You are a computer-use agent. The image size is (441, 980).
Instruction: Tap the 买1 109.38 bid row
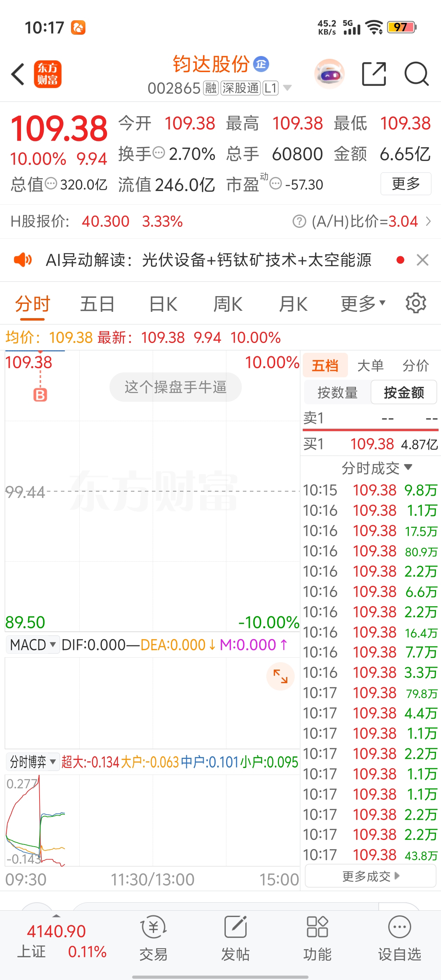(371, 444)
